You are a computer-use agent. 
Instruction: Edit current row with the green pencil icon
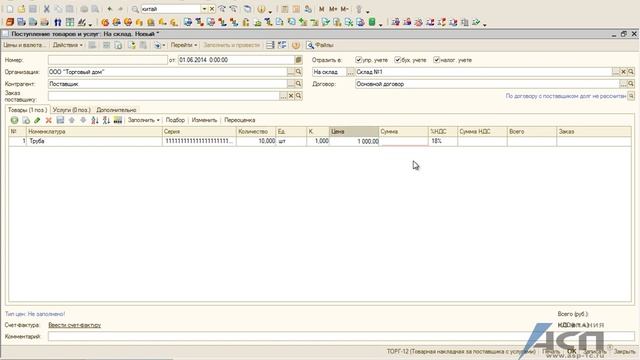point(37,120)
